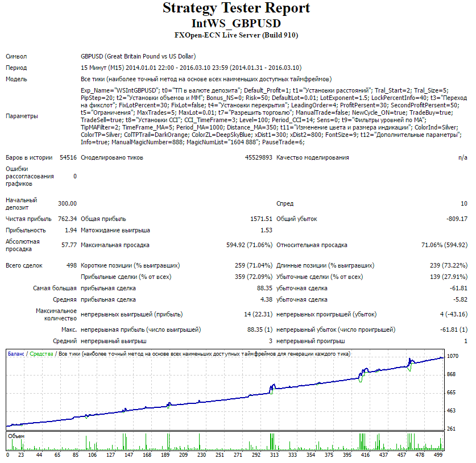Click the Strategy Tester Report heading
Viewport: 476px width, 463px height.
[x=236, y=8]
